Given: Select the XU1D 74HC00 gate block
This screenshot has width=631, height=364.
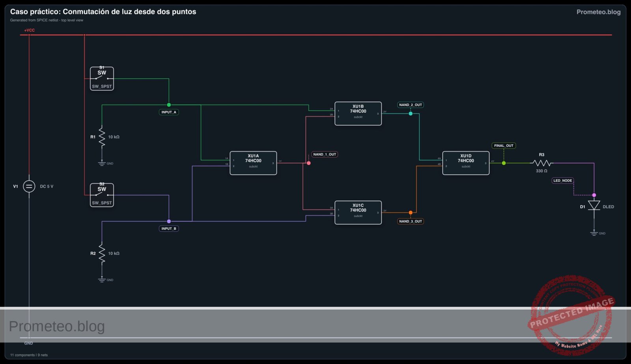Looking at the screenshot, I should pyautogui.click(x=466, y=163).
